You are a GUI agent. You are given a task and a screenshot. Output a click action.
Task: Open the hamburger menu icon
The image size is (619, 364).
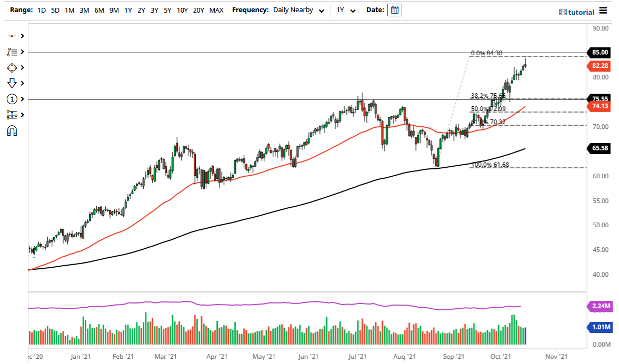[603, 10]
